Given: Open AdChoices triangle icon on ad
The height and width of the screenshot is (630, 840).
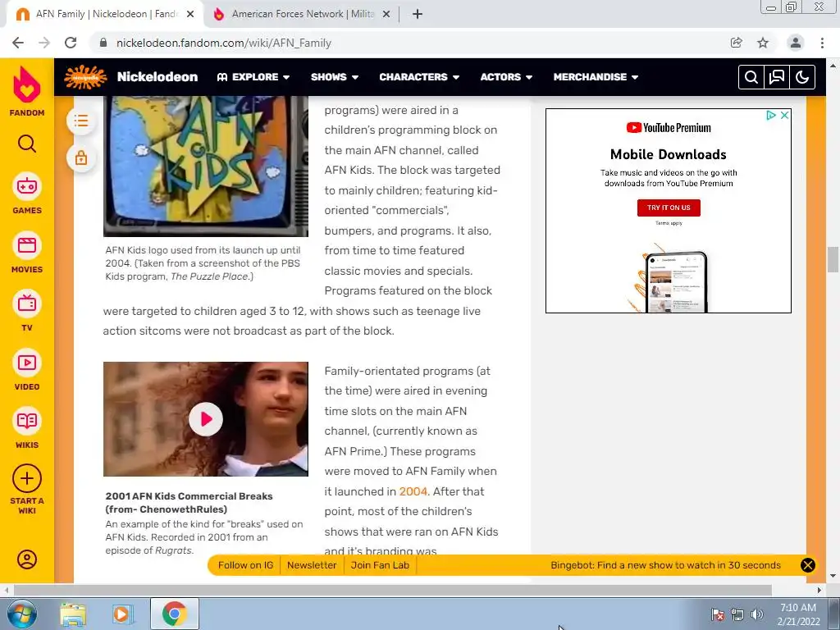Looking at the screenshot, I should pos(771,115).
